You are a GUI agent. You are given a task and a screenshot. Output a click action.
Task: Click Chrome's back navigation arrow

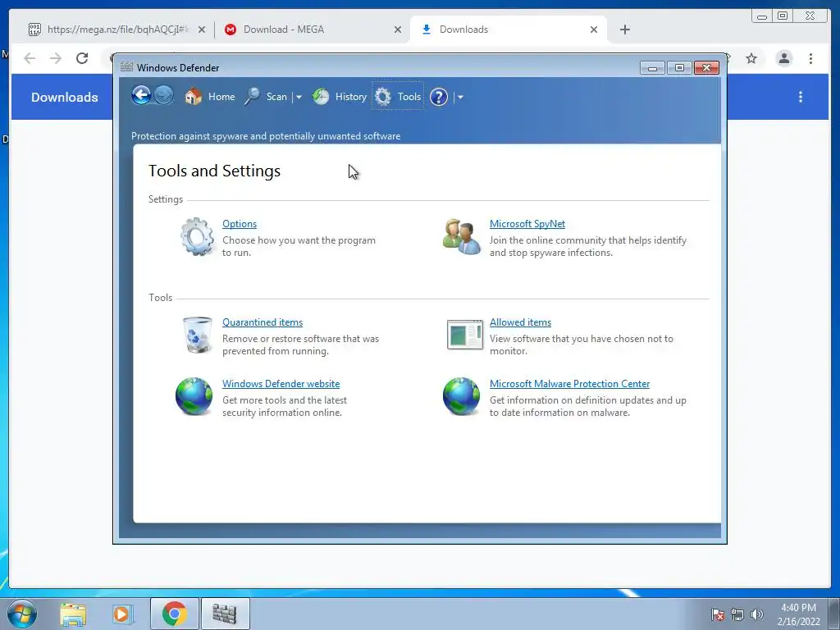30,58
